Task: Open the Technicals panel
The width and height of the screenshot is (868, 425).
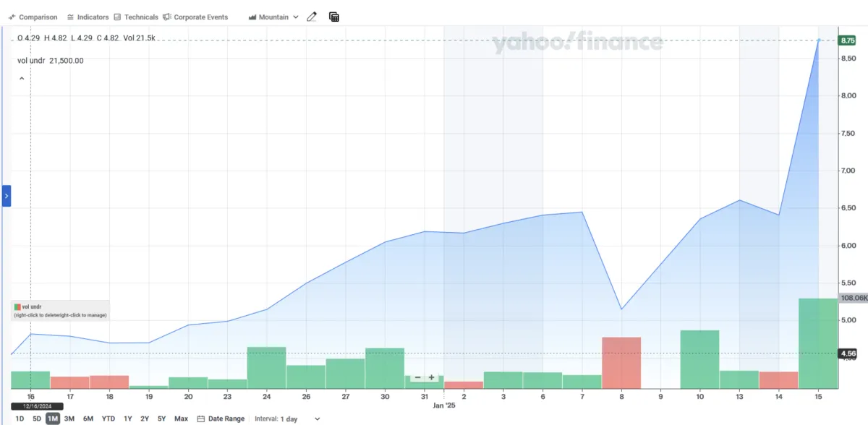Action: [136, 17]
